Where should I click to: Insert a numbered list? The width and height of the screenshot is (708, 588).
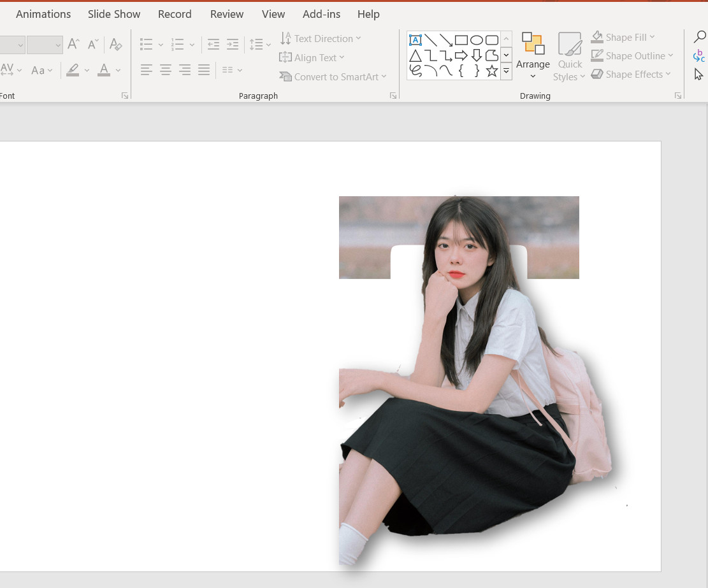pos(177,44)
